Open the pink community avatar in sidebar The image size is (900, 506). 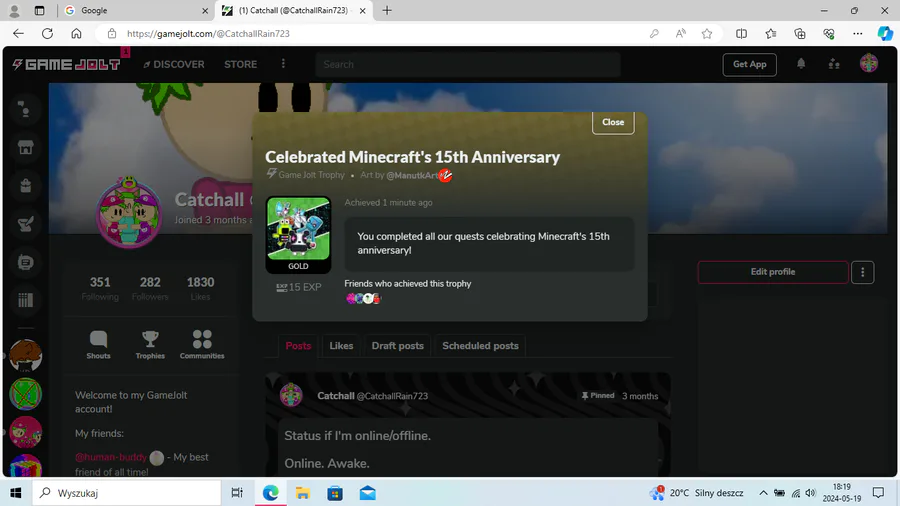point(25,432)
